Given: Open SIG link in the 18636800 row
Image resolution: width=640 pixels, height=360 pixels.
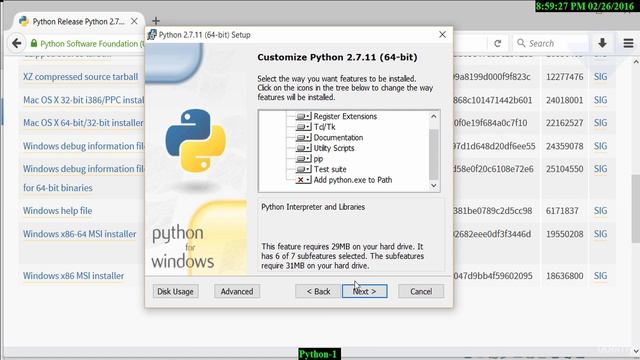Looking at the screenshot, I should pos(600,276).
